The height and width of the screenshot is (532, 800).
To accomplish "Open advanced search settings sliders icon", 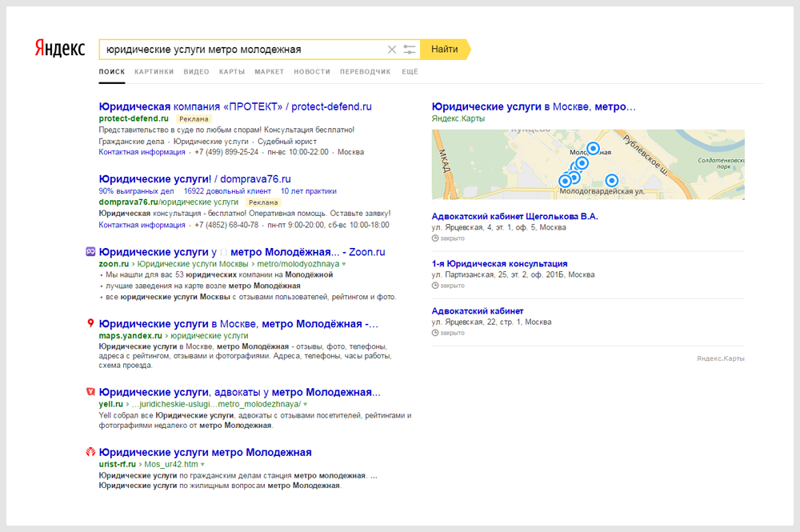I will click(409, 50).
